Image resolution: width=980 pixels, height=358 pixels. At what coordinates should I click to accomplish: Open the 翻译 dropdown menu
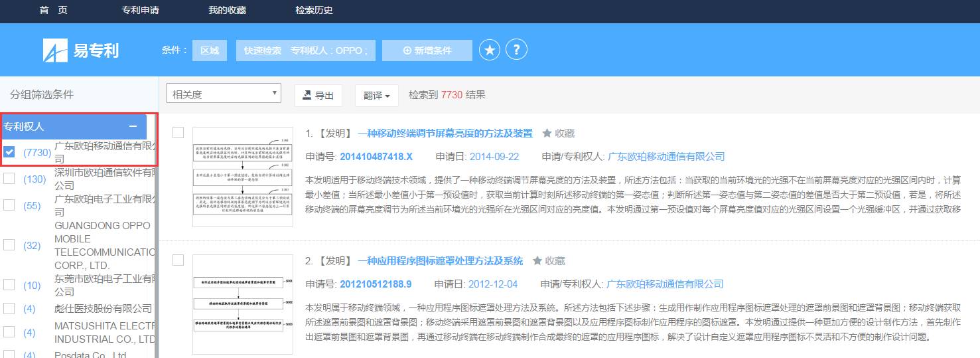click(376, 96)
